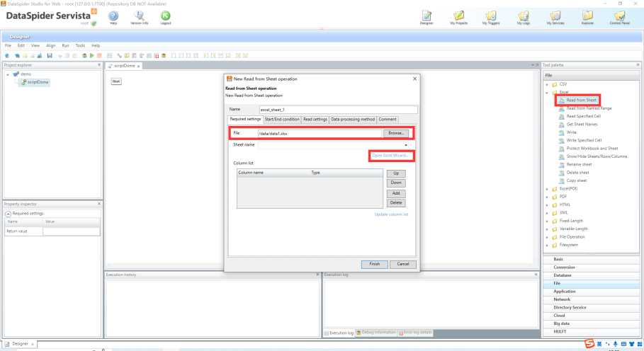Expand the File Operation folder
This screenshot has height=351, width=644.
coord(547,237)
